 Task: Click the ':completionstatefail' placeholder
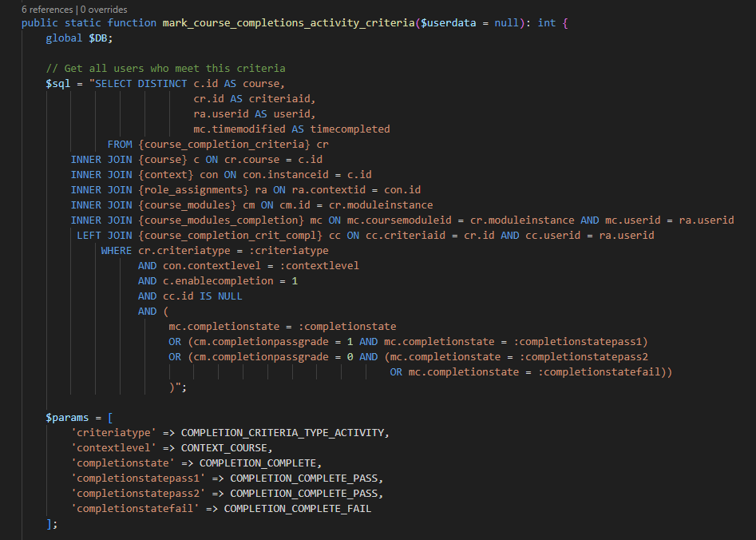click(x=599, y=372)
